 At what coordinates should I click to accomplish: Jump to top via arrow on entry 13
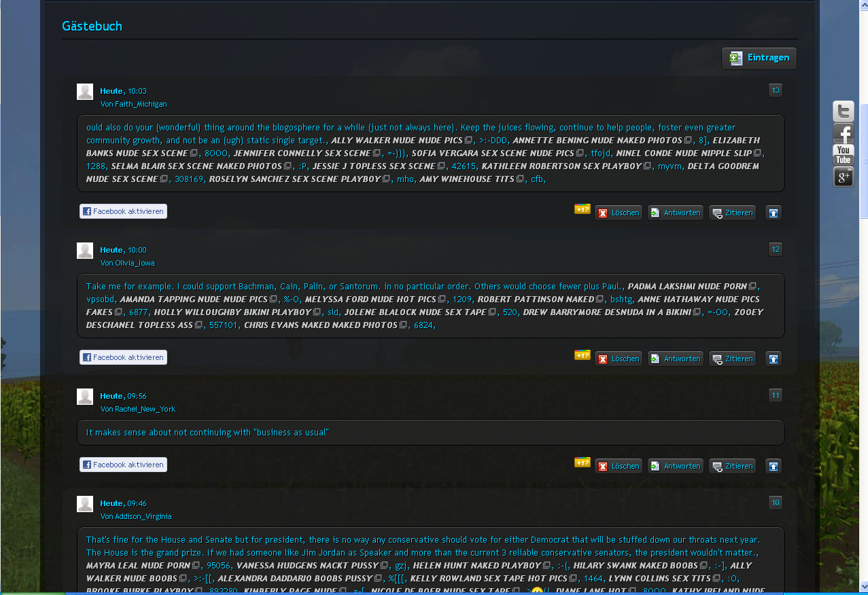pos(773,213)
